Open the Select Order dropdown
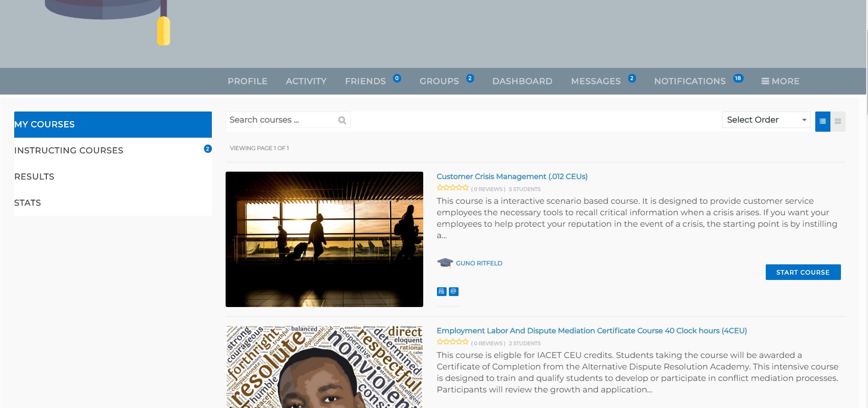 [766, 120]
